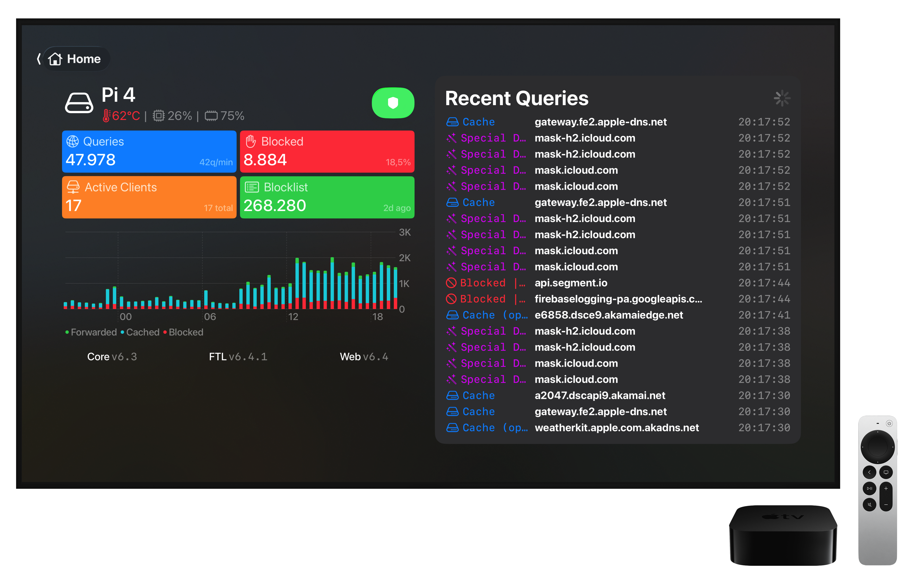Select the Pi 4 device disk icon
This screenshot has width=910, height=588.
[x=79, y=102]
